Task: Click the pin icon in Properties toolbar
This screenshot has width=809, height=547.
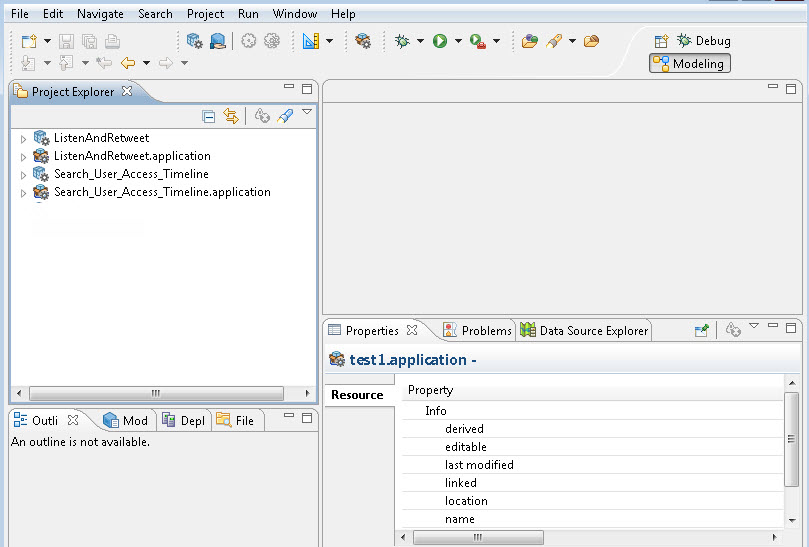Action: [x=702, y=330]
